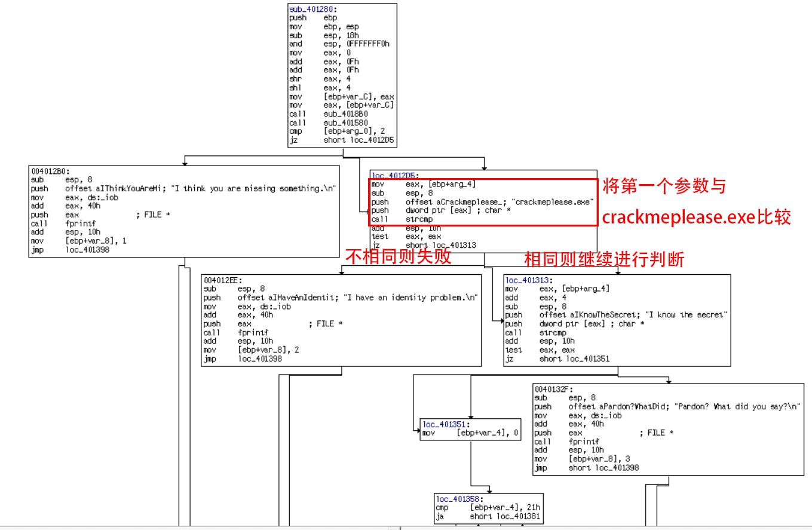Jump via 'ja short loc_401381' line
812x530 pixels.
click(x=489, y=516)
